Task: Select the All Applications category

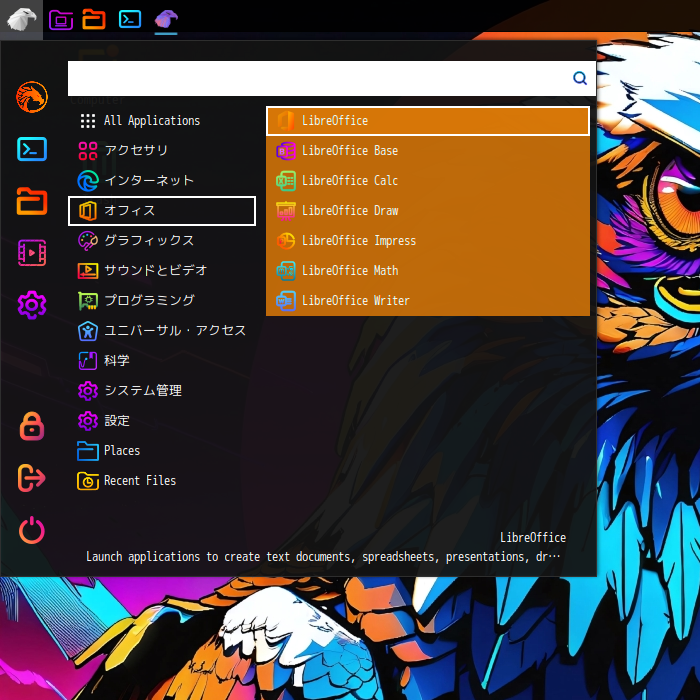Action: coord(151,121)
